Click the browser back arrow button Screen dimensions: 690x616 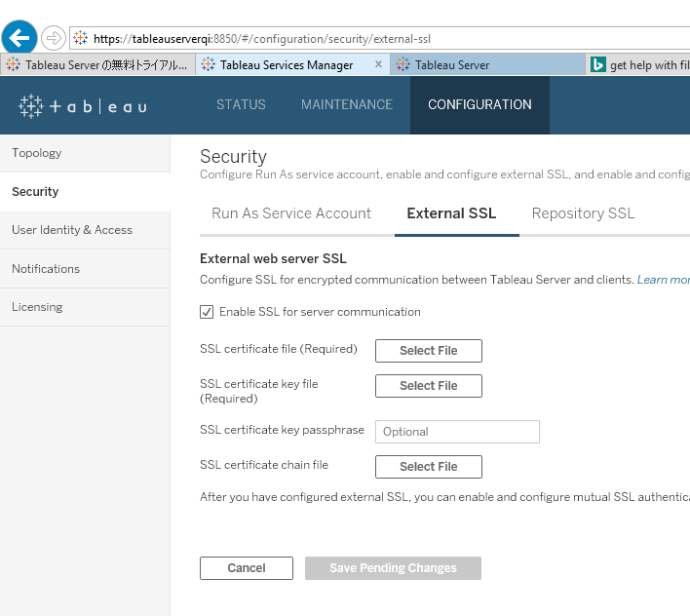(19, 38)
